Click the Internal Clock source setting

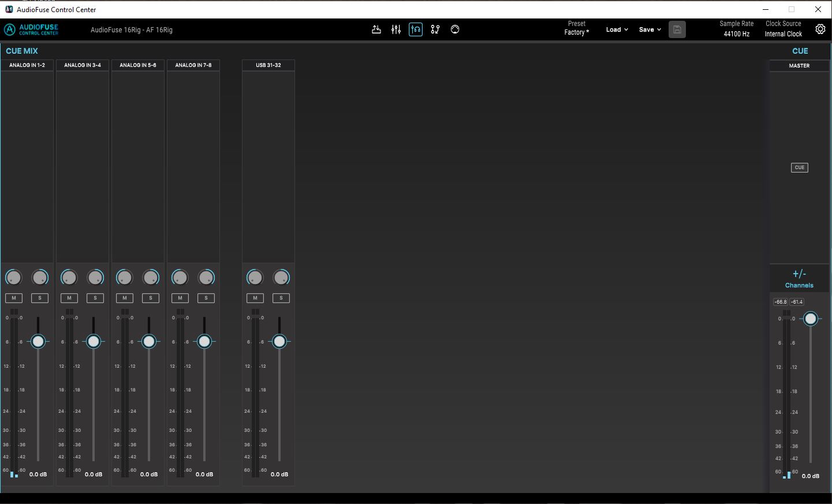coord(783,33)
